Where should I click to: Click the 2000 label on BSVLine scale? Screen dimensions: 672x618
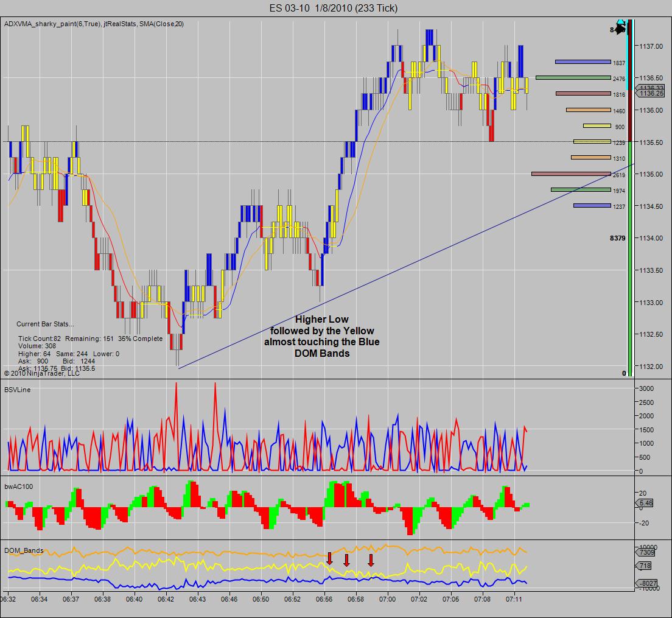point(646,416)
